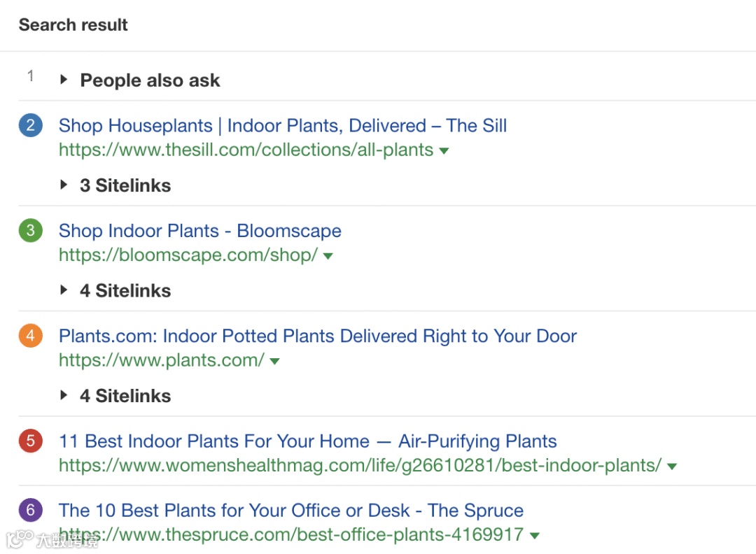The width and height of the screenshot is (756, 554).
Task: Open dropdown arrow next to bloomscape.com URL
Action: click(328, 256)
